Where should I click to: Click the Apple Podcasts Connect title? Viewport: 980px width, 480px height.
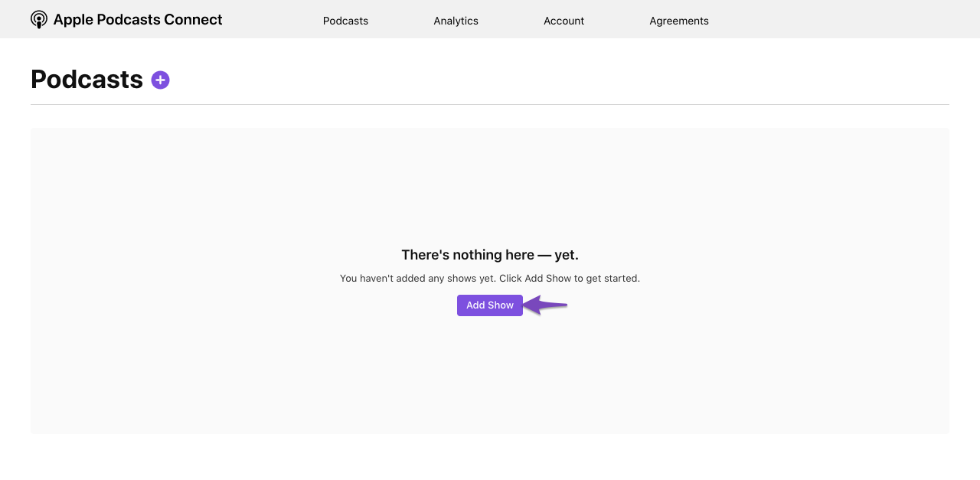click(x=138, y=20)
